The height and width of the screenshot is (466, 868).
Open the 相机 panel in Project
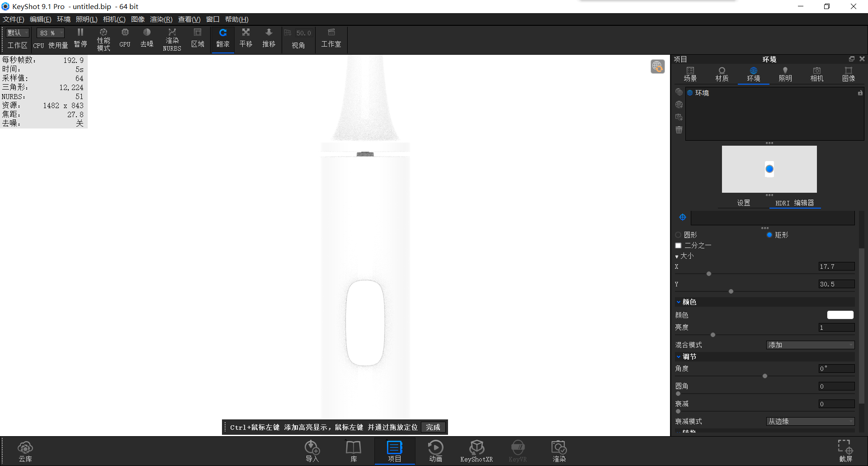click(x=816, y=74)
